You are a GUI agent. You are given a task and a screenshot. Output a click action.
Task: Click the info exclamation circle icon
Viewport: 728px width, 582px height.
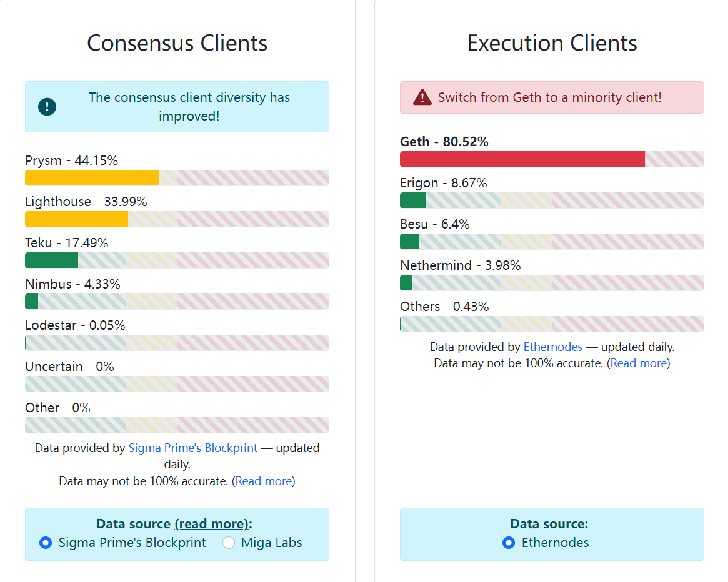tap(47, 107)
